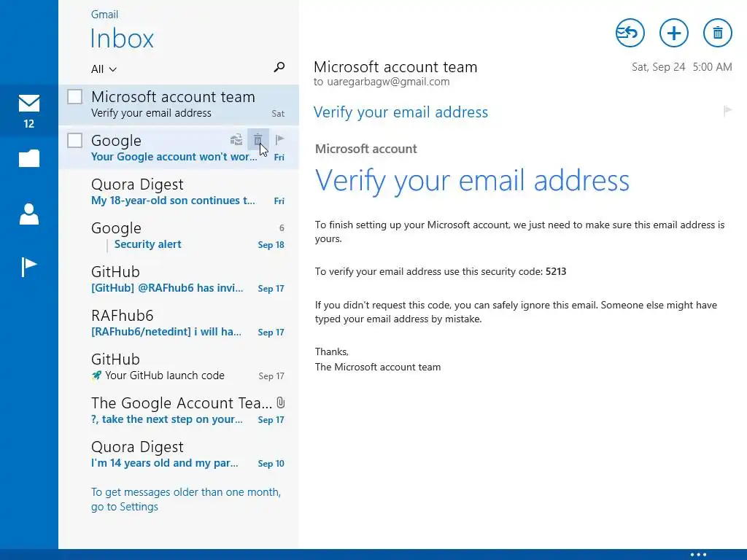Open app commands via three dots
This screenshot has height=560, width=747.
pyautogui.click(x=698, y=554)
